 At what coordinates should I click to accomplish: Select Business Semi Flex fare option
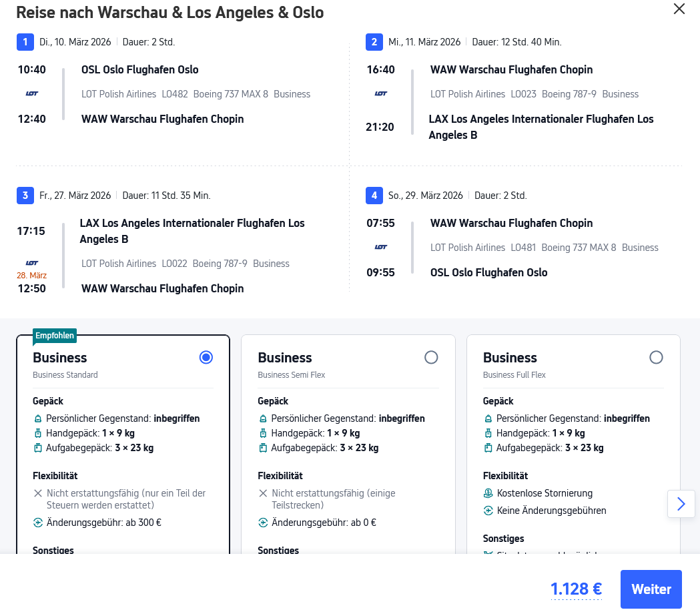tap(431, 358)
